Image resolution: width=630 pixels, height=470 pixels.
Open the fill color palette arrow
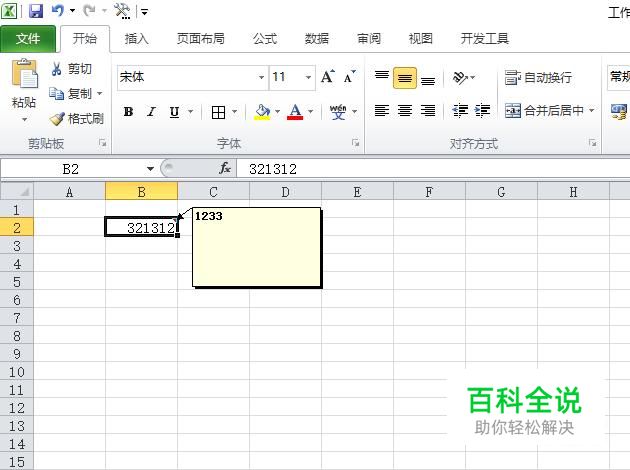pos(278,112)
